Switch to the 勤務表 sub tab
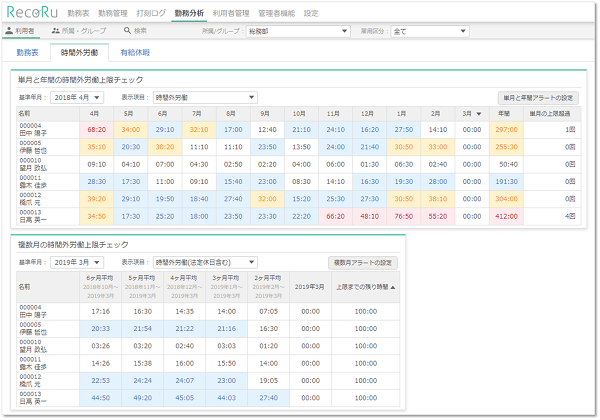Image resolution: width=600 pixels, height=420 pixels. [x=27, y=53]
